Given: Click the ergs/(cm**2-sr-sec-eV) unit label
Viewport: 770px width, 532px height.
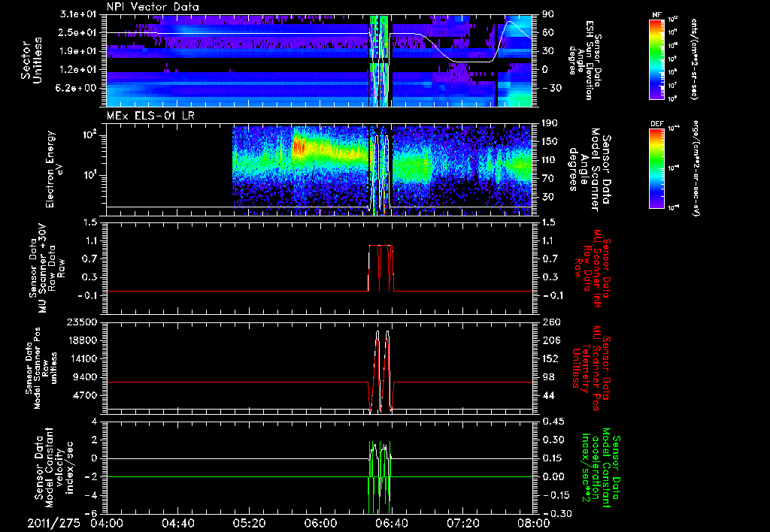Looking at the screenshot, I should tap(696, 168).
